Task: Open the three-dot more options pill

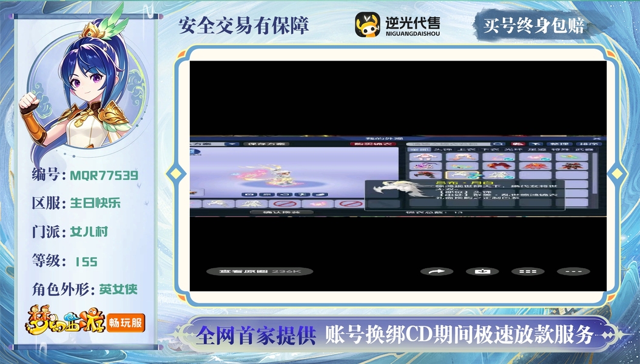Action: click(x=573, y=271)
